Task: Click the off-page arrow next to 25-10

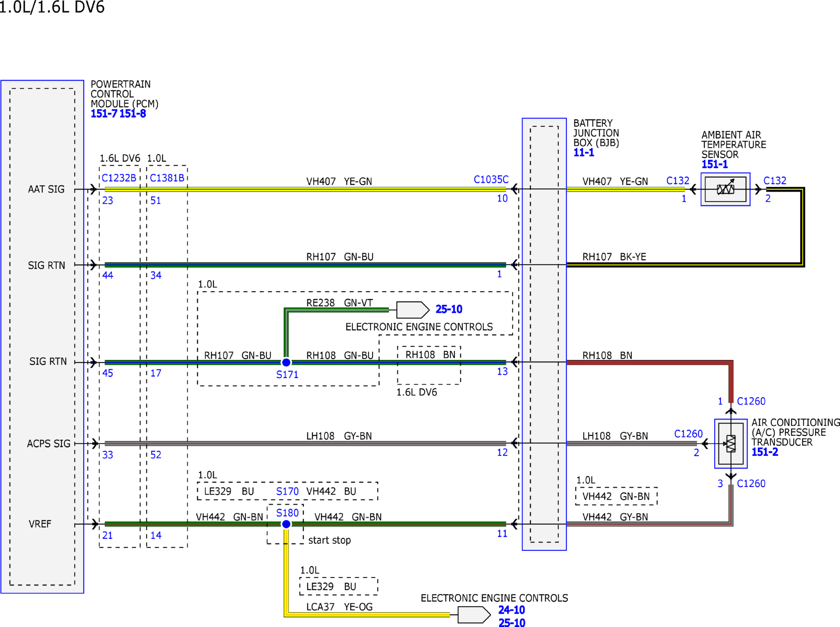Action: [413, 310]
